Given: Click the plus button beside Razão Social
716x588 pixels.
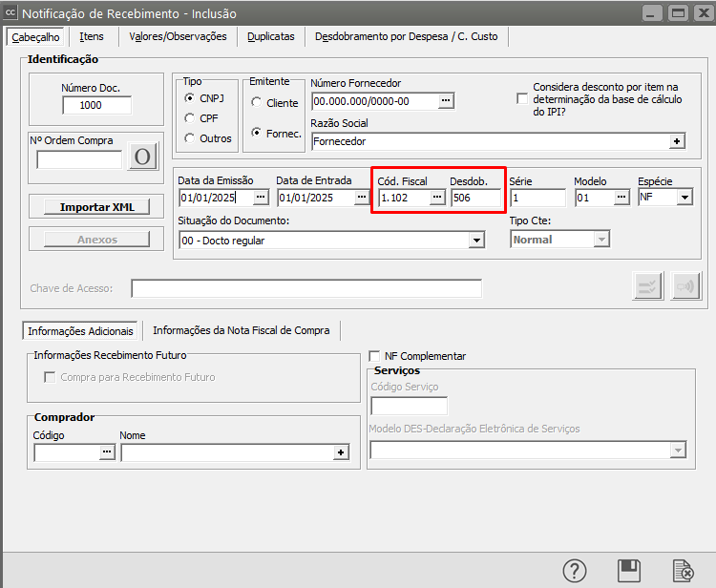Looking at the screenshot, I should (x=677, y=141).
